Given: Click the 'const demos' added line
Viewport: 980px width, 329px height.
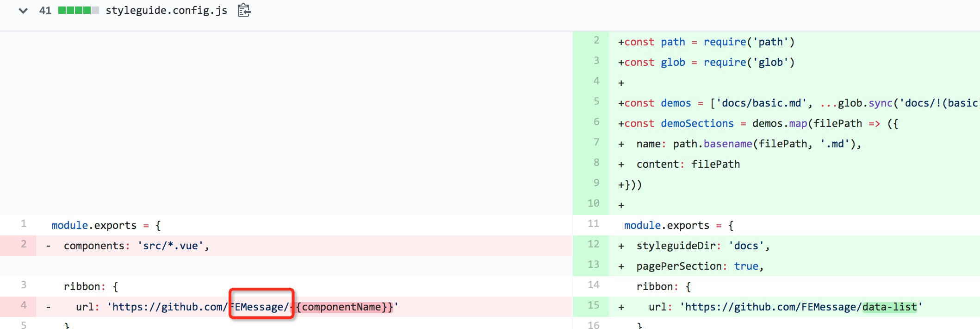Looking at the screenshot, I should click(799, 103).
